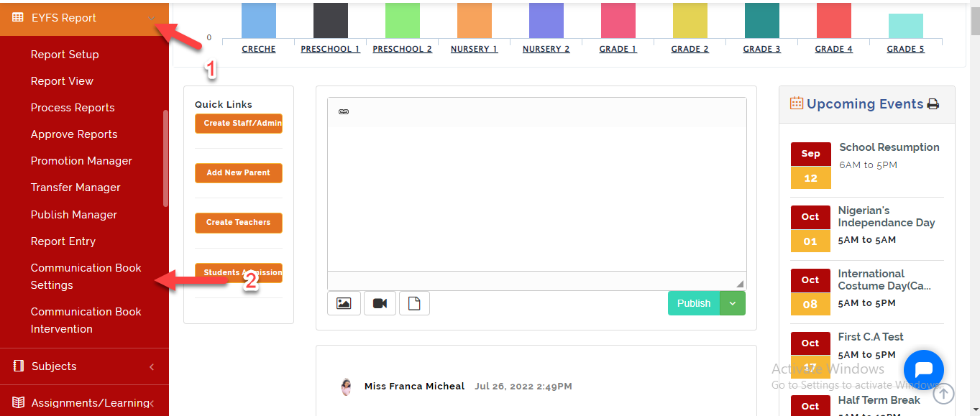Image resolution: width=980 pixels, height=416 pixels.
Task: Open Report Setup in sidebar
Action: (x=65, y=55)
